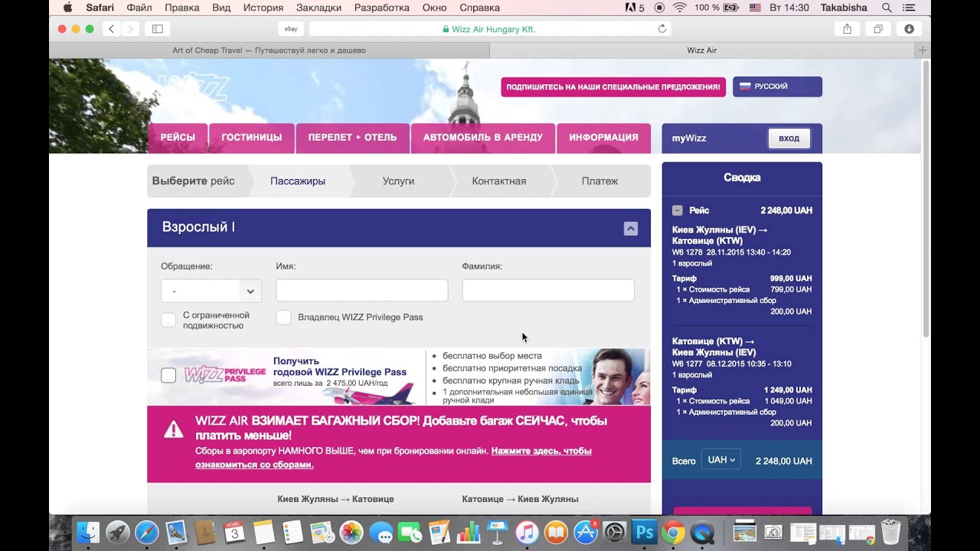Click the Фамилия surname field
This screenshot has height=551, width=980.
coord(548,290)
